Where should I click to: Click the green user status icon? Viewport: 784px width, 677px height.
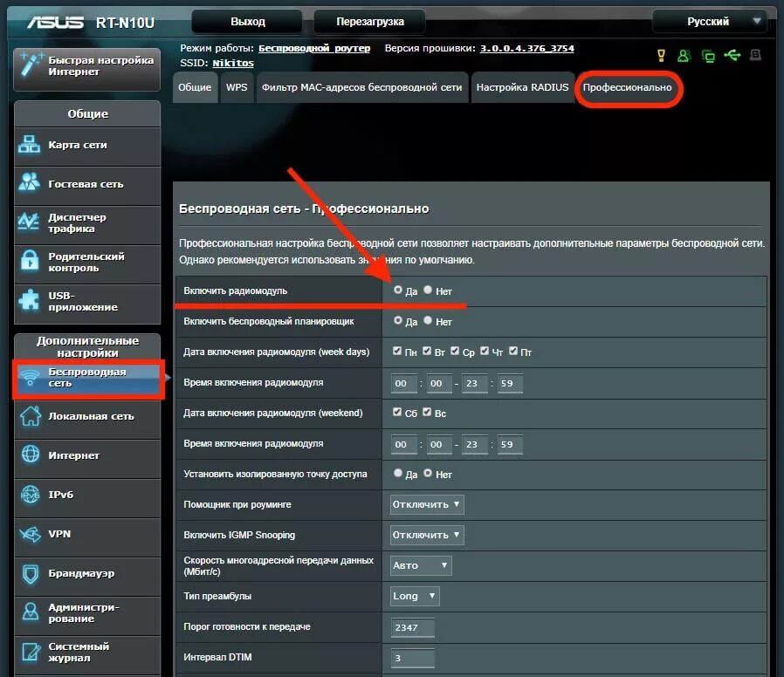point(684,56)
